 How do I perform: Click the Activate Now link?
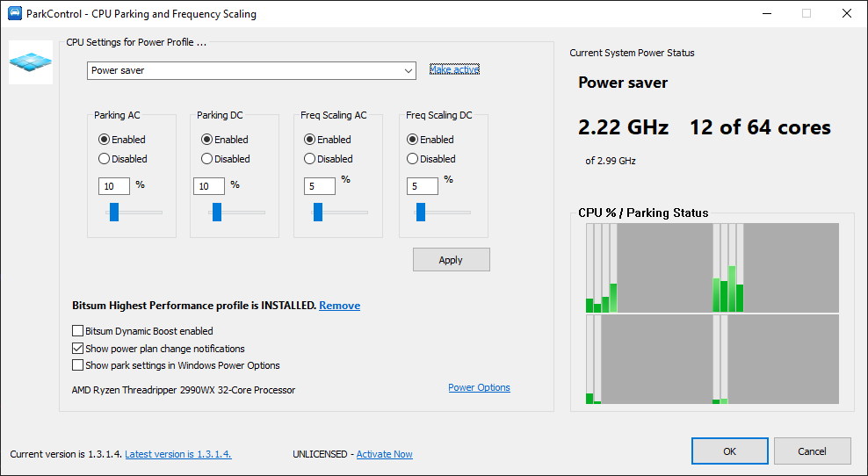click(x=384, y=454)
